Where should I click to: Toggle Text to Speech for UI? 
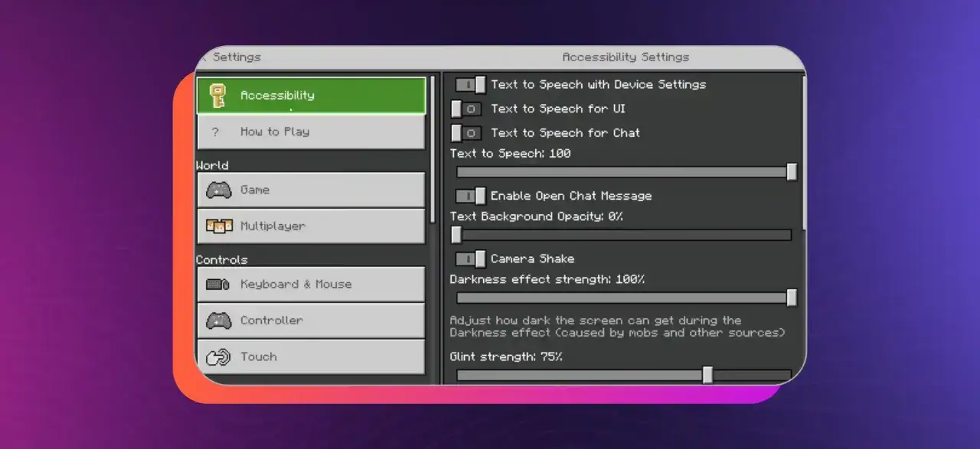point(466,109)
